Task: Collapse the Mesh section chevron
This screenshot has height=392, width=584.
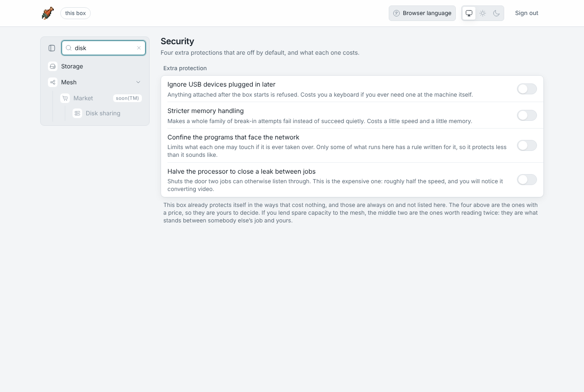Action: [138, 83]
